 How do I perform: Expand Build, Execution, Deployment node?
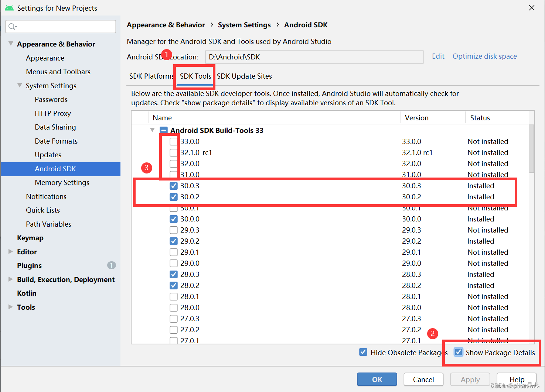pyautogui.click(x=11, y=279)
